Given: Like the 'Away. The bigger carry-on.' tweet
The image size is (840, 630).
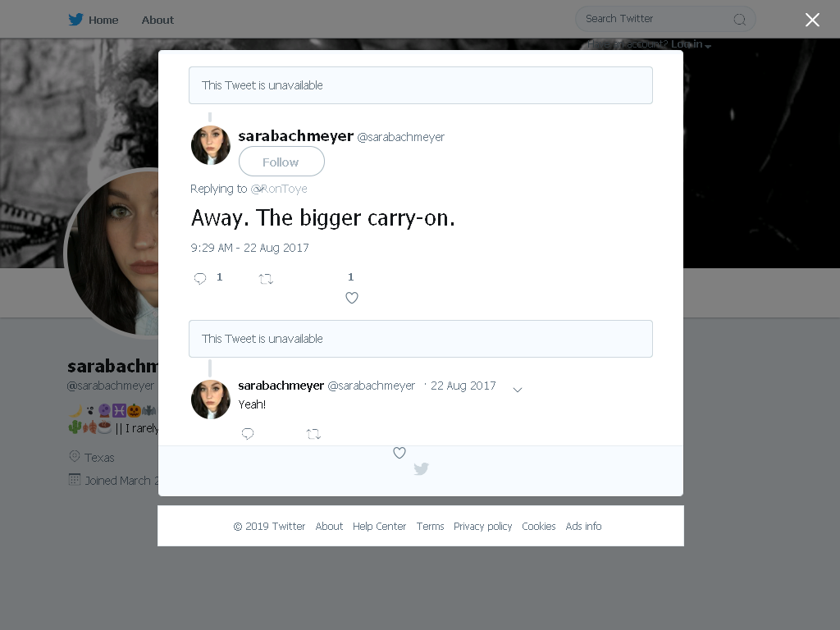Looking at the screenshot, I should [351, 297].
